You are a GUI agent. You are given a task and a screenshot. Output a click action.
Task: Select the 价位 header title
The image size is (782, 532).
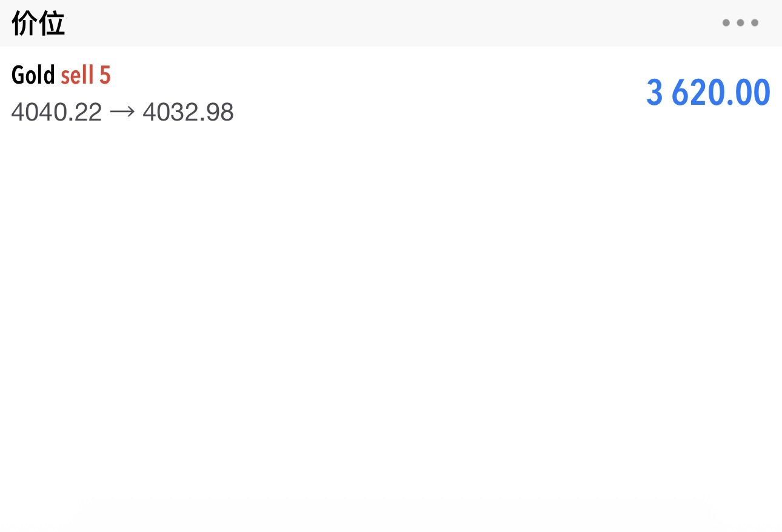(38, 24)
